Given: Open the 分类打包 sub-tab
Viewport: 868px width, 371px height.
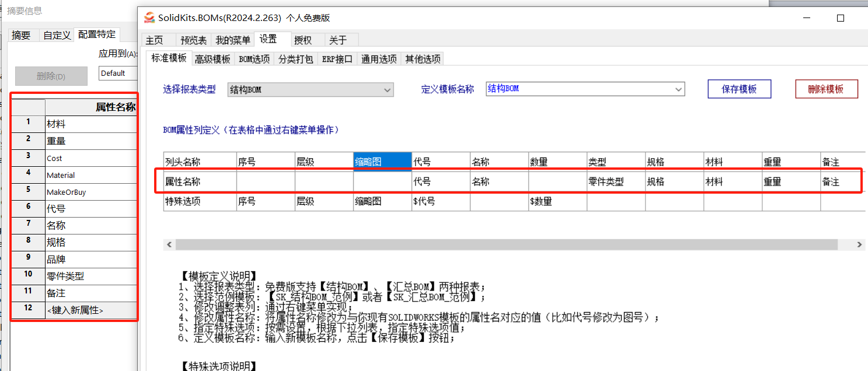Looking at the screenshot, I should [x=295, y=58].
